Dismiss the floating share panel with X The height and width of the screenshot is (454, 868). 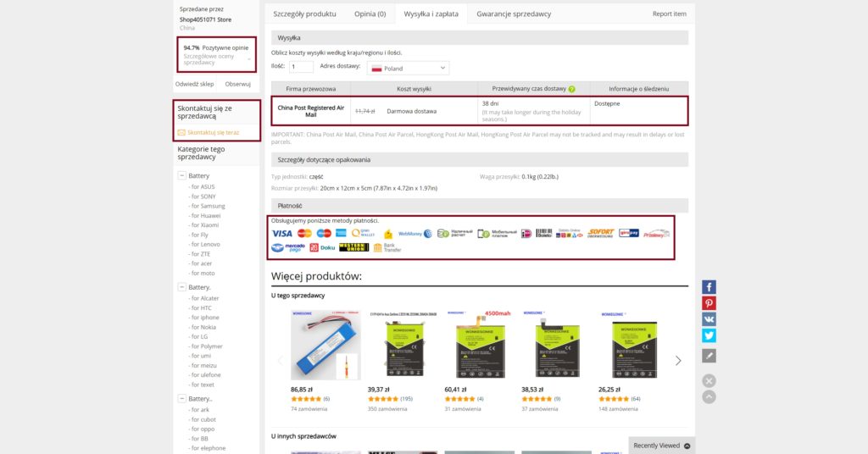(709, 381)
